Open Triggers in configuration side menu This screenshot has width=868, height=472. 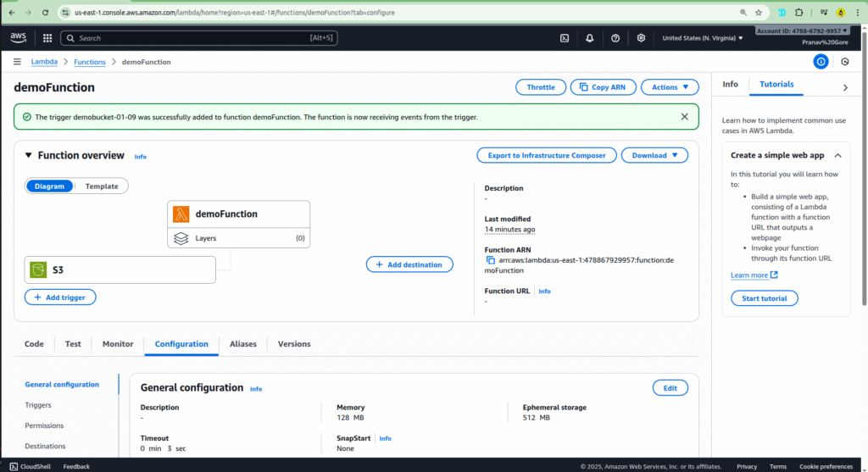coord(38,404)
